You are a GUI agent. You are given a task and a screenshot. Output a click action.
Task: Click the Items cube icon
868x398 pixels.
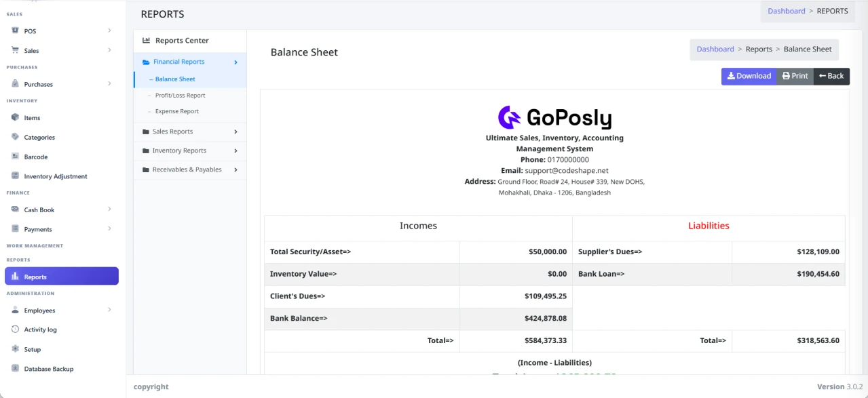[15, 117]
